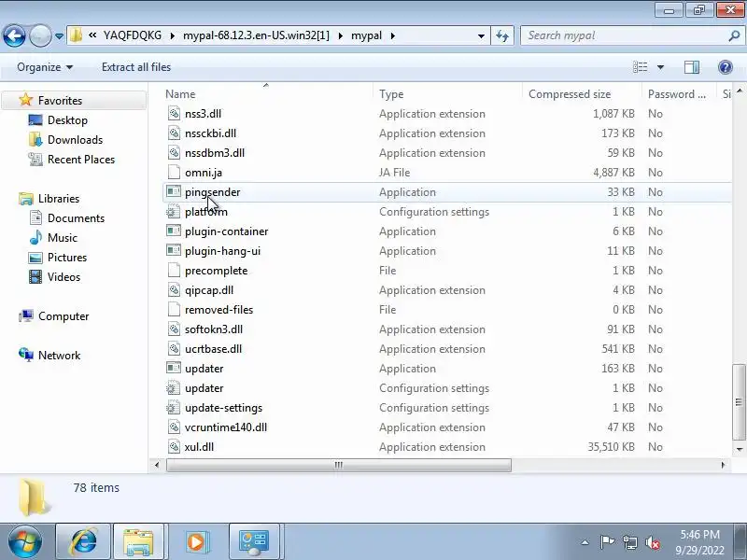Select the removed-files file icon
The image size is (747, 560).
174,310
